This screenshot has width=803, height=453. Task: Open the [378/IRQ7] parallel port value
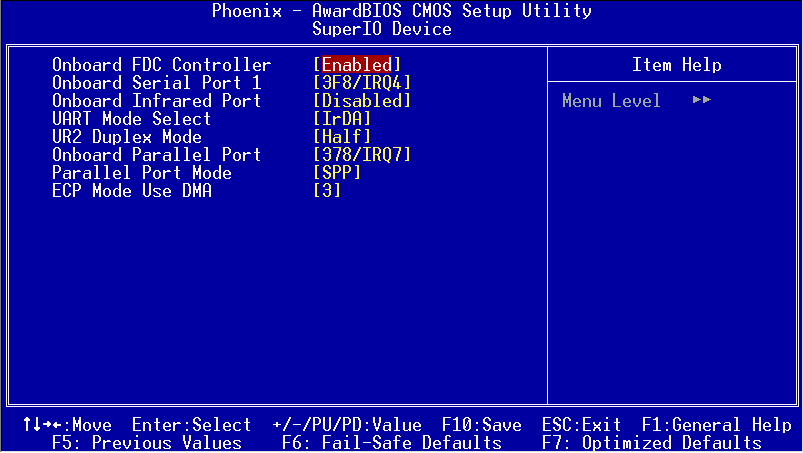pyautogui.click(x=362, y=155)
